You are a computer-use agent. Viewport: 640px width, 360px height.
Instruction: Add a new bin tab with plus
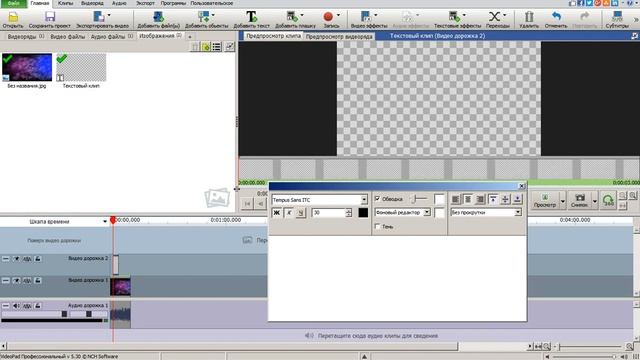[x=190, y=37]
